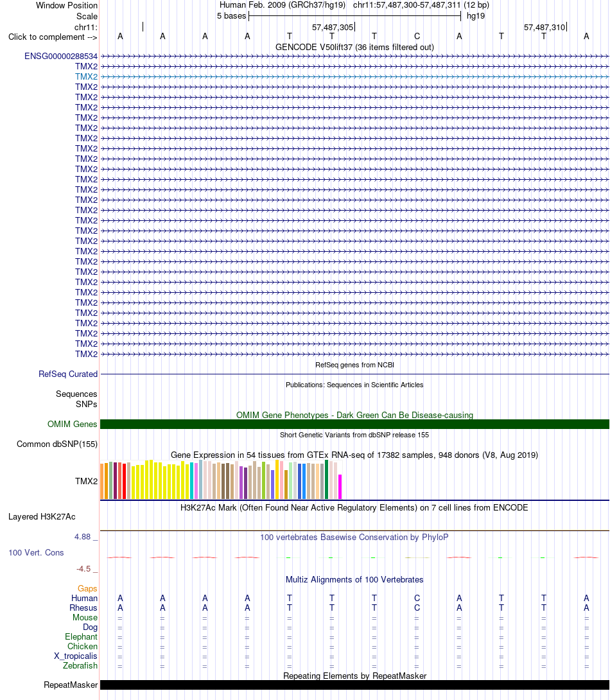Click the 'Click to complement -->' label
Viewport: 610px width, 700px height.
(x=53, y=37)
